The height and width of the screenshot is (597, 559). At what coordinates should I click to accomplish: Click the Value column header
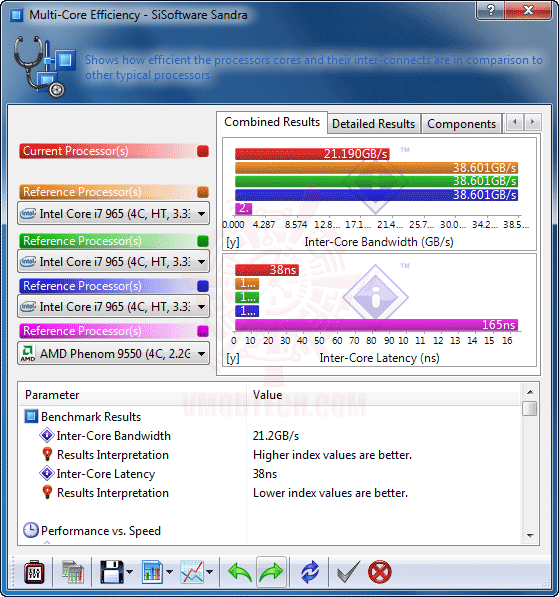[384, 395]
